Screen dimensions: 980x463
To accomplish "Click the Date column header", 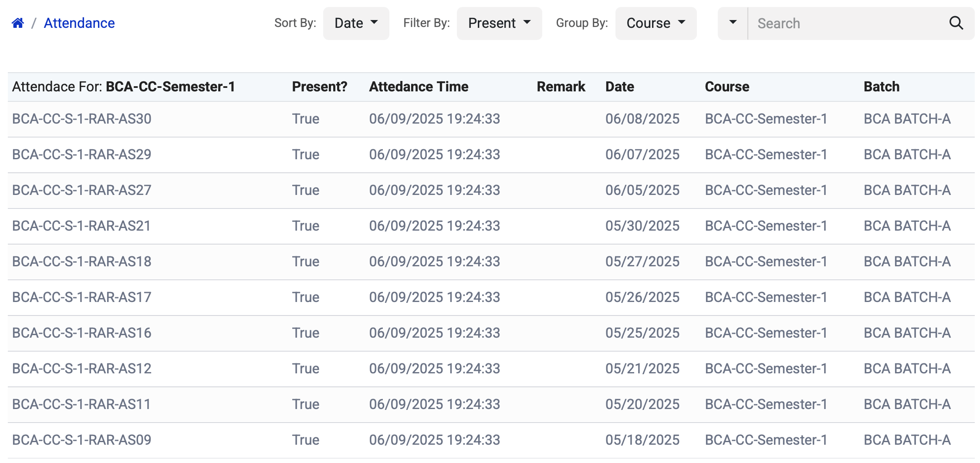I will (x=619, y=87).
